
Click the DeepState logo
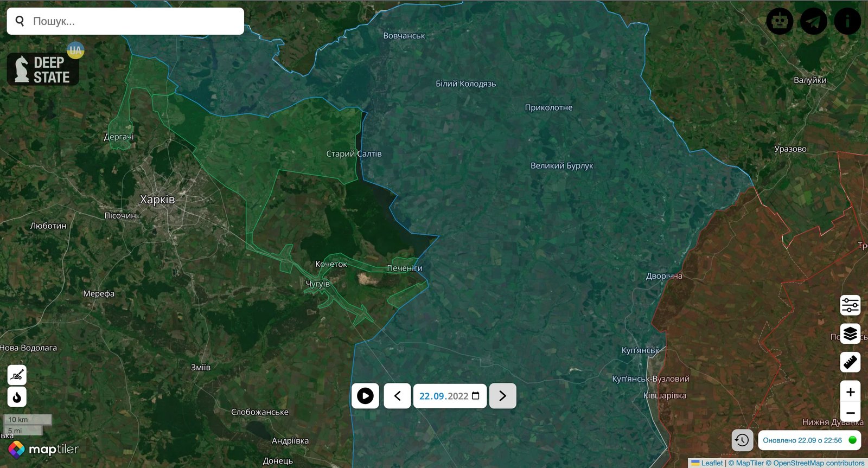[x=43, y=69]
